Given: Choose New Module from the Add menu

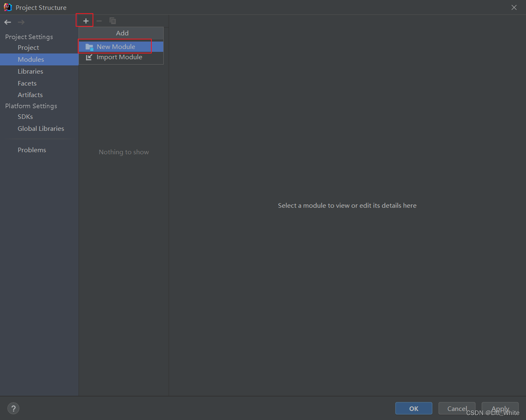Looking at the screenshot, I should tap(121, 47).
